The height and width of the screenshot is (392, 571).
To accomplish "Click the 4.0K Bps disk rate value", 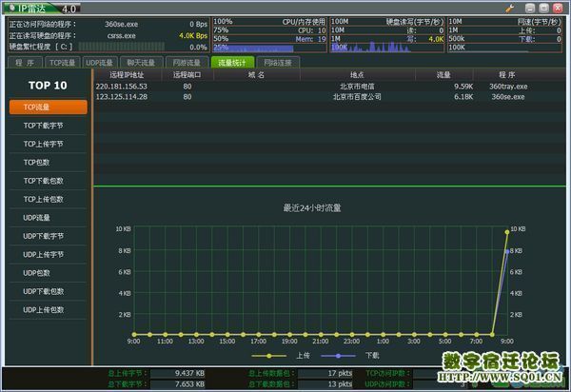I will (x=193, y=35).
